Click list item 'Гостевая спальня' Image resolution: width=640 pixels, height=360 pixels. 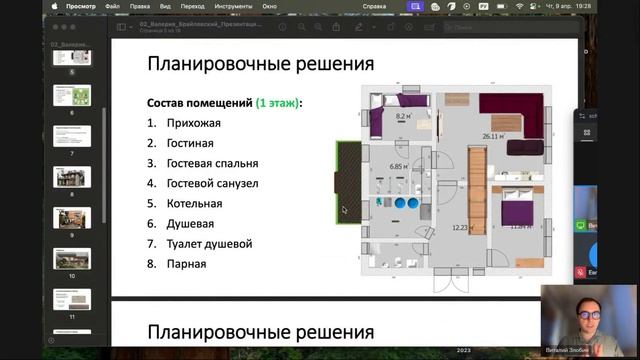[212, 163]
